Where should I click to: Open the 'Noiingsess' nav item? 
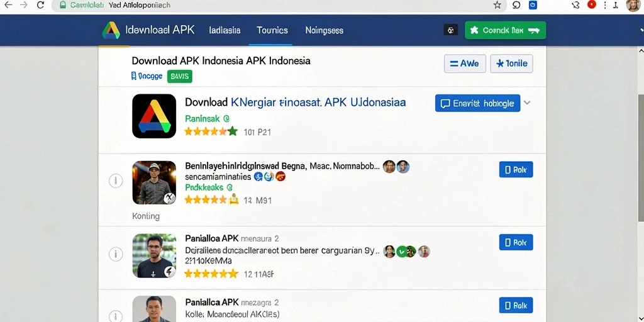(x=324, y=30)
